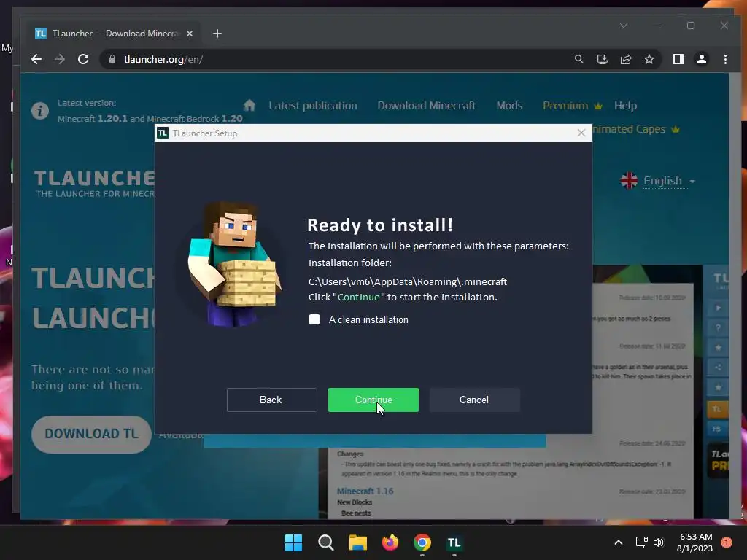747x560 pixels.
Task: Bookmark this page with the star
Action: pyautogui.click(x=649, y=59)
